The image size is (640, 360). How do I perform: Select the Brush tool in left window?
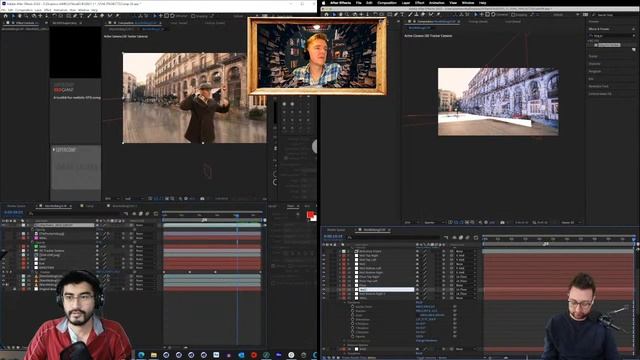click(89, 16)
